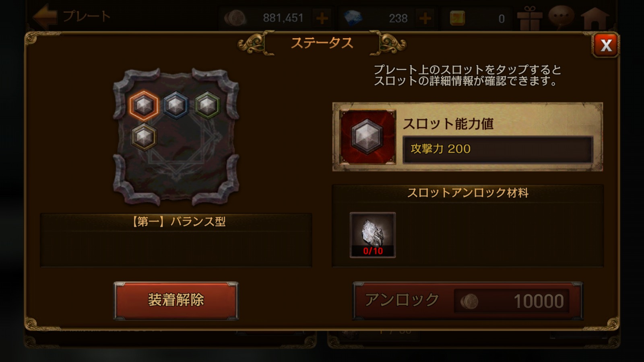
Task: Click the アンロック 10000 button
Action: (x=468, y=301)
